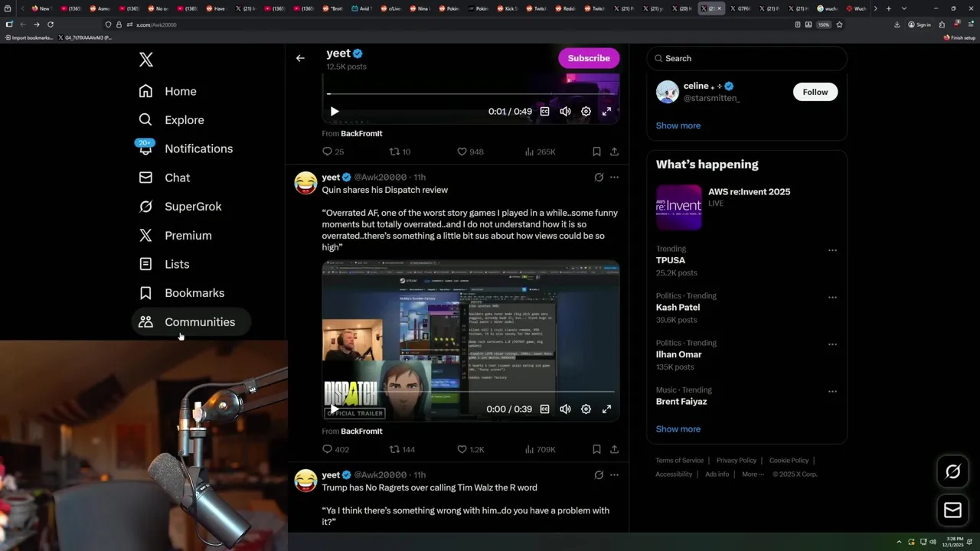The image size is (980, 551).
Task: Open SuperGrok in the sidebar
Action: (x=181, y=207)
